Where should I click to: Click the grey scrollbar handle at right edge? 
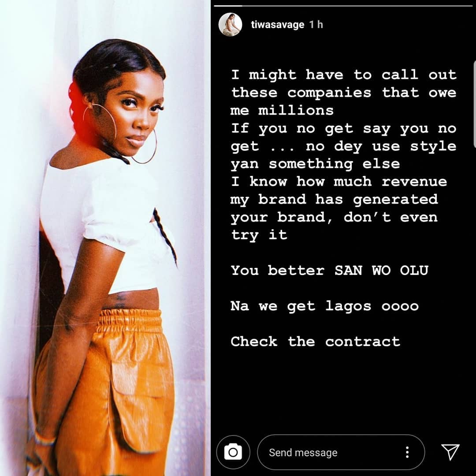point(475,104)
